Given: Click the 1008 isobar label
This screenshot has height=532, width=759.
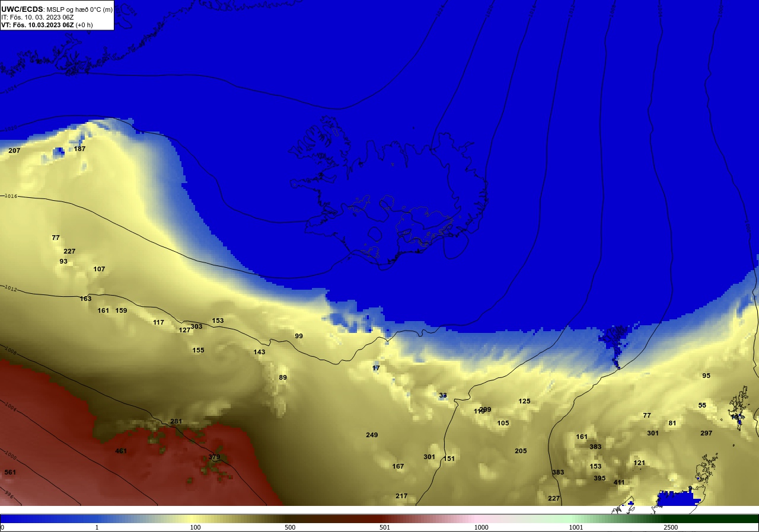Looking at the screenshot, I should pos(9,352).
